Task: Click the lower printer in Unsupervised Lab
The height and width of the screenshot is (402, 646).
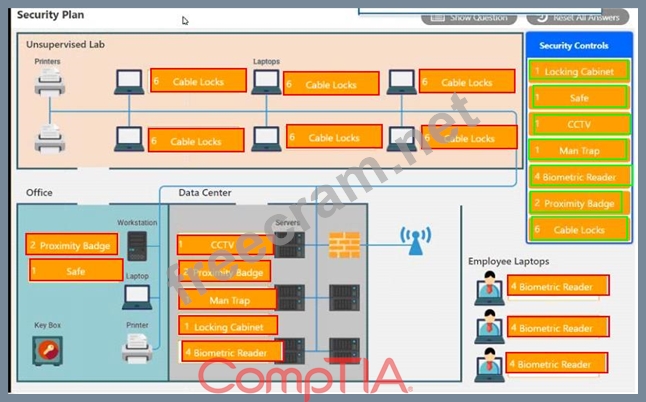Action: [49, 139]
